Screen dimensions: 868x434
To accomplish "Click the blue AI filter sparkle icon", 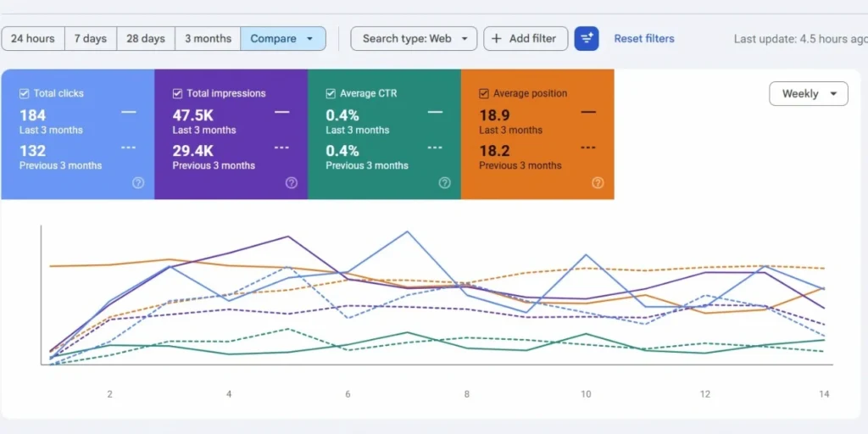I will click(x=587, y=39).
